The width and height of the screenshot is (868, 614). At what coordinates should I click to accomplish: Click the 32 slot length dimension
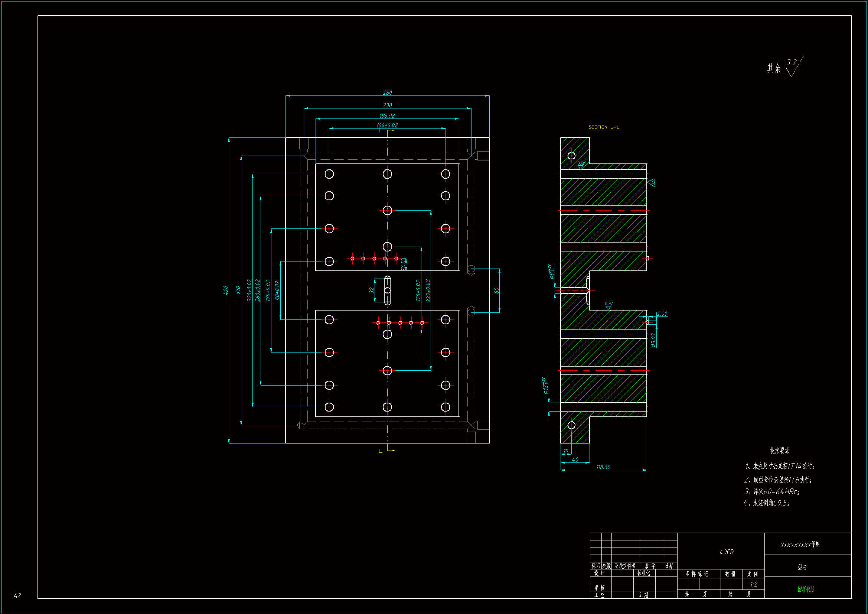[x=371, y=290]
